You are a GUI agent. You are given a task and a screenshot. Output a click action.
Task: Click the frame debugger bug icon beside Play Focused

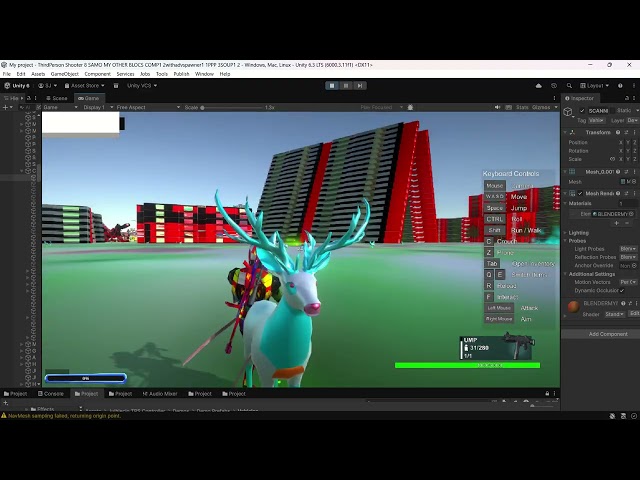[410, 107]
